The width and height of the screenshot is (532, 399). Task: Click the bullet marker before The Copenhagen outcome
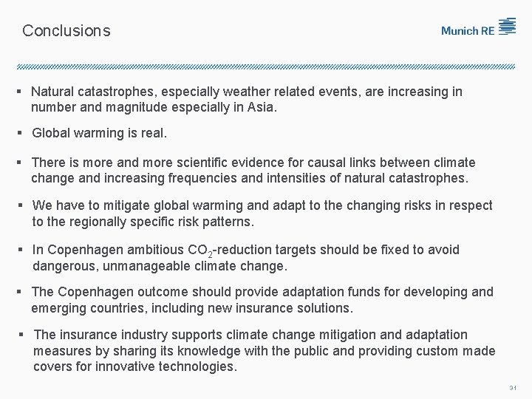click(21, 293)
